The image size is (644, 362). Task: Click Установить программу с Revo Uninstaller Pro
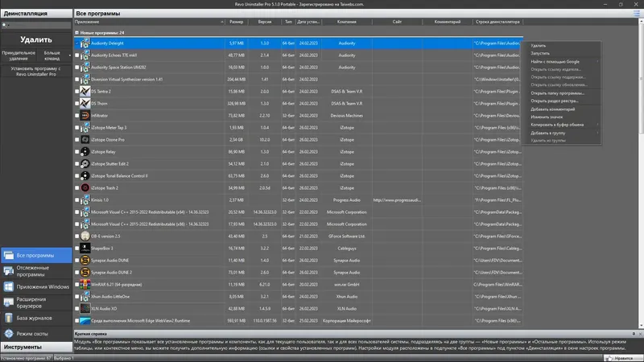[x=36, y=72]
